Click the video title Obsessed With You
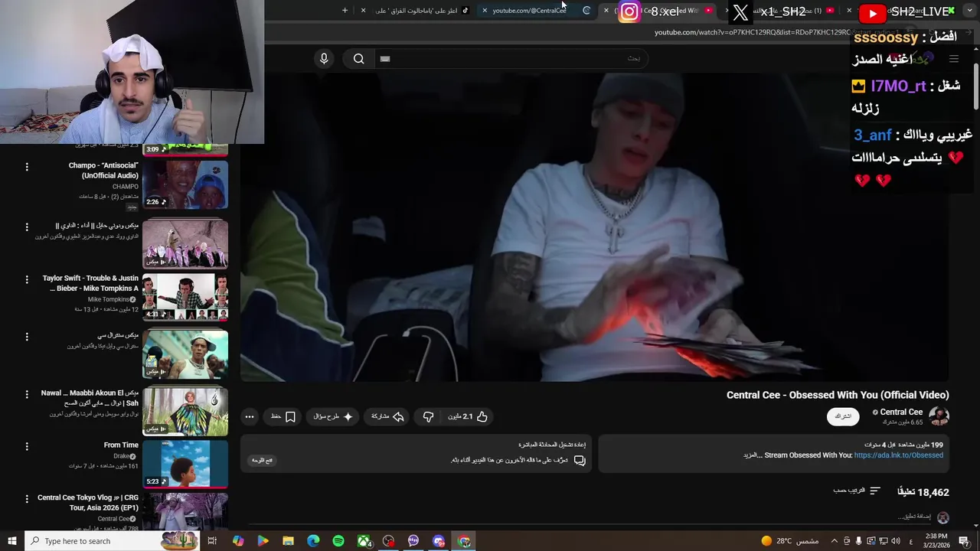The height and width of the screenshot is (551, 980). click(838, 395)
